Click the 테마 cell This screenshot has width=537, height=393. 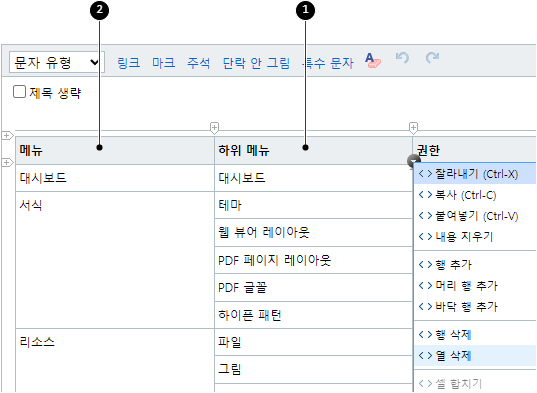[x=313, y=205]
